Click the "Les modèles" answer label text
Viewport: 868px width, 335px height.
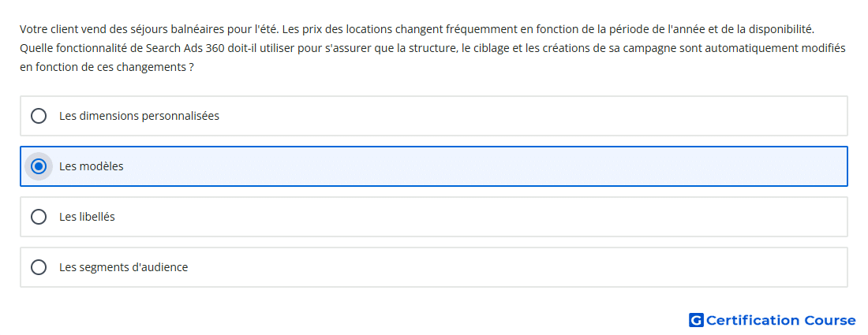pyautogui.click(x=92, y=166)
